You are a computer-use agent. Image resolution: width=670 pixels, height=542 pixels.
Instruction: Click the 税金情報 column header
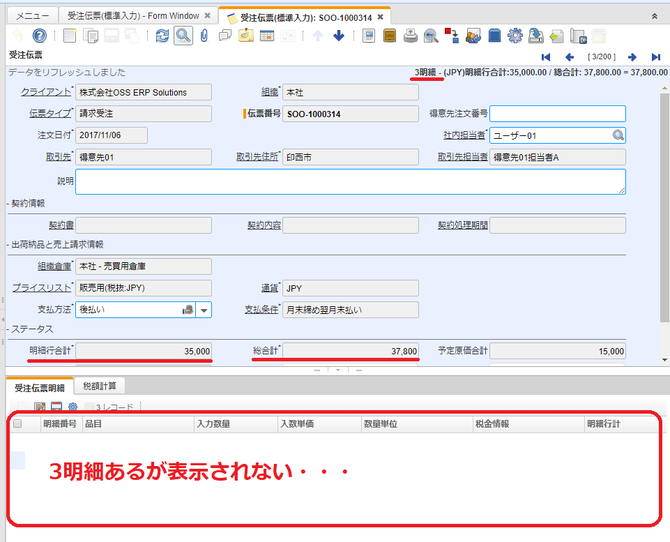pos(529,424)
